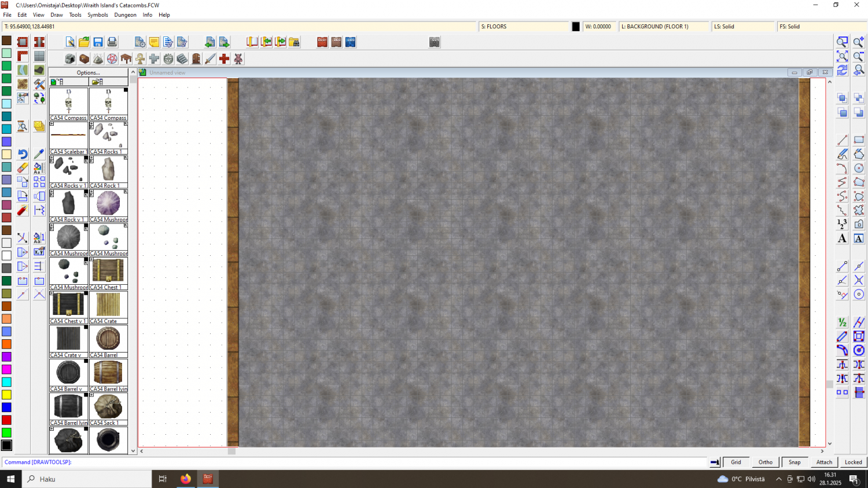
Task: Open the table furniture symbol catalog
Action: pyautogui.click(x=126, y=59)
